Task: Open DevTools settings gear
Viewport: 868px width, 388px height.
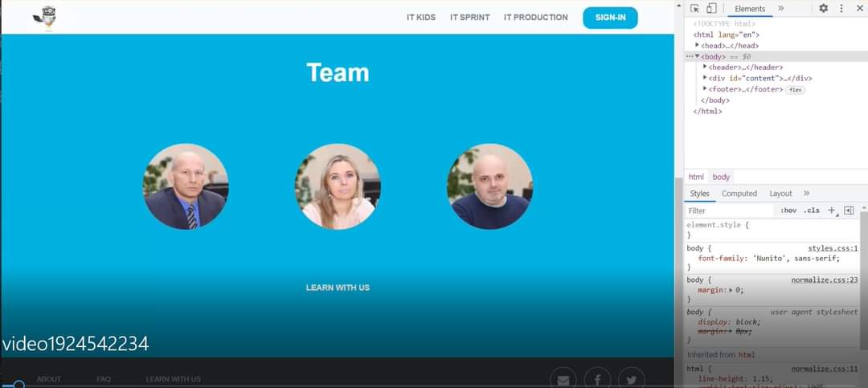Action: click(823, 8)
